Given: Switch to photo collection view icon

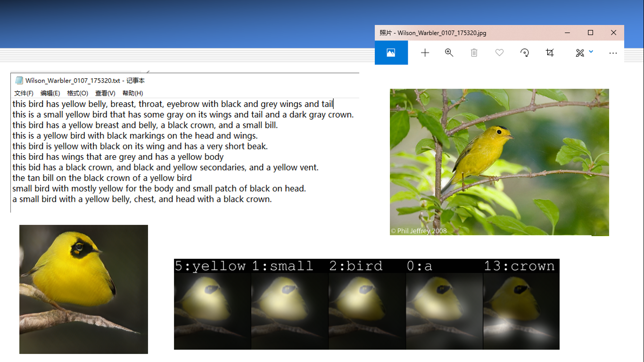Looking at the screenshot, I should point(391,52).
